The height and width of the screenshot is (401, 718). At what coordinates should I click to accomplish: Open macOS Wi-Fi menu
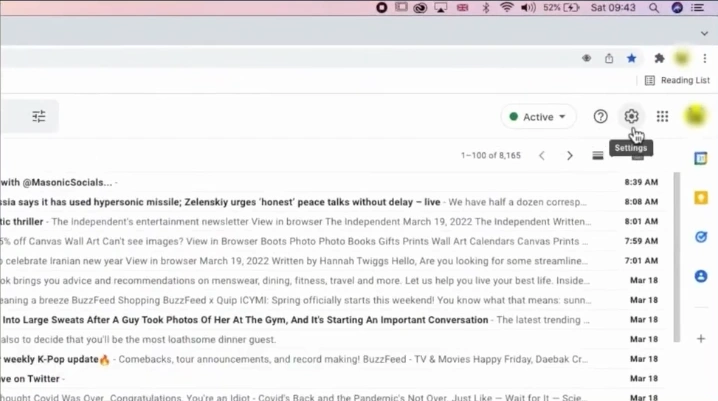coord(506,7)
